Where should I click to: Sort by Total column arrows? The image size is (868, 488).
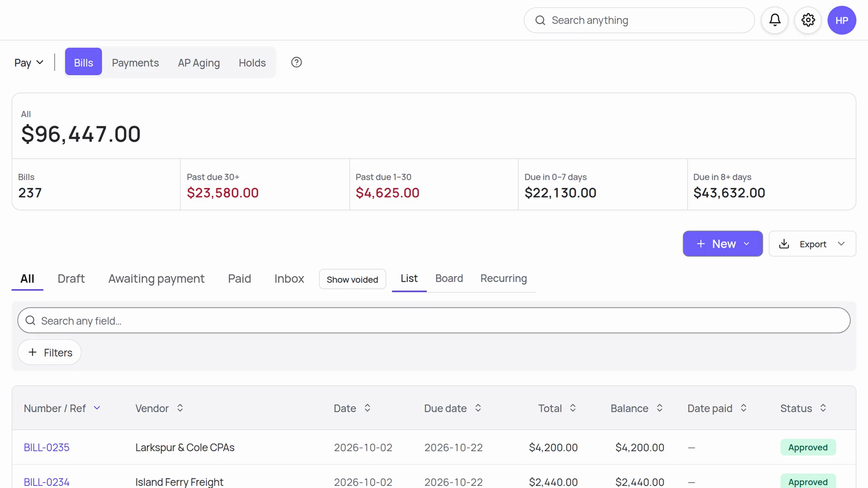[x=573, y=408]
